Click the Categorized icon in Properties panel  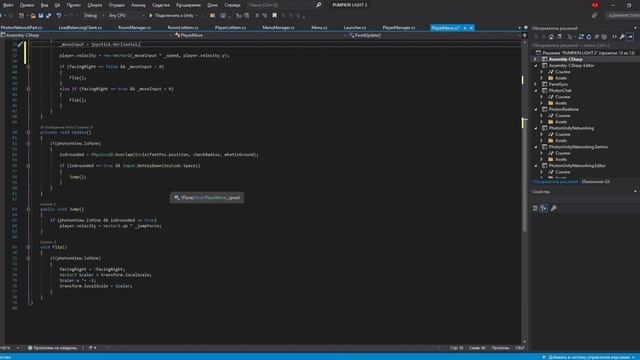click(535, 208)
